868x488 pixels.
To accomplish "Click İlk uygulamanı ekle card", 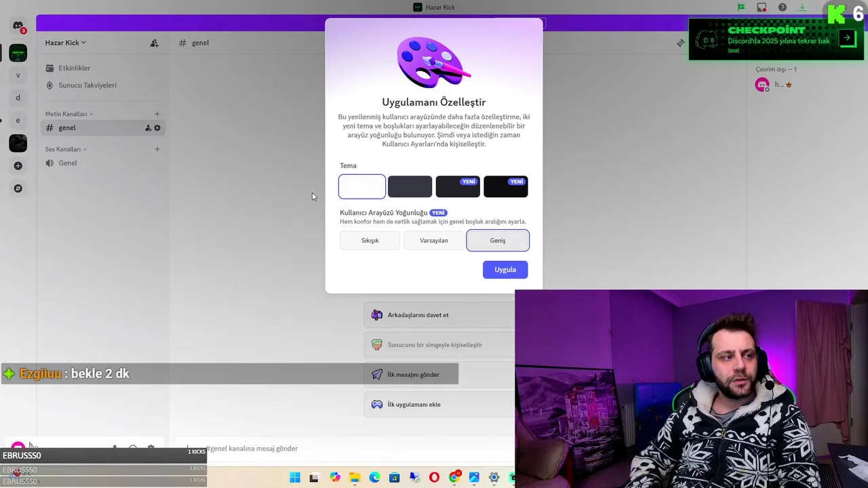I will (439, 405).
